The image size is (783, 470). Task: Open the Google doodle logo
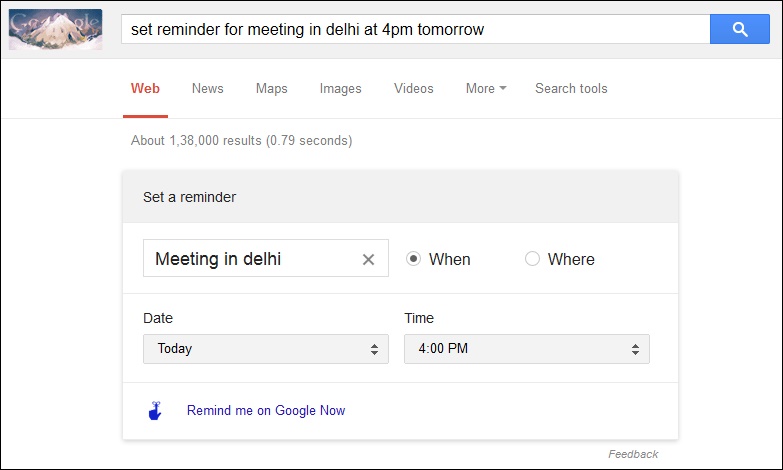[55, 29]
